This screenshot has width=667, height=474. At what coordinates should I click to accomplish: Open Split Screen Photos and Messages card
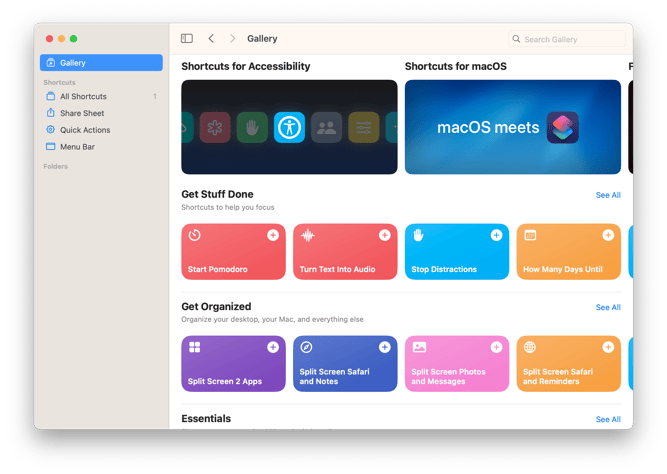(x=457, y=363)
